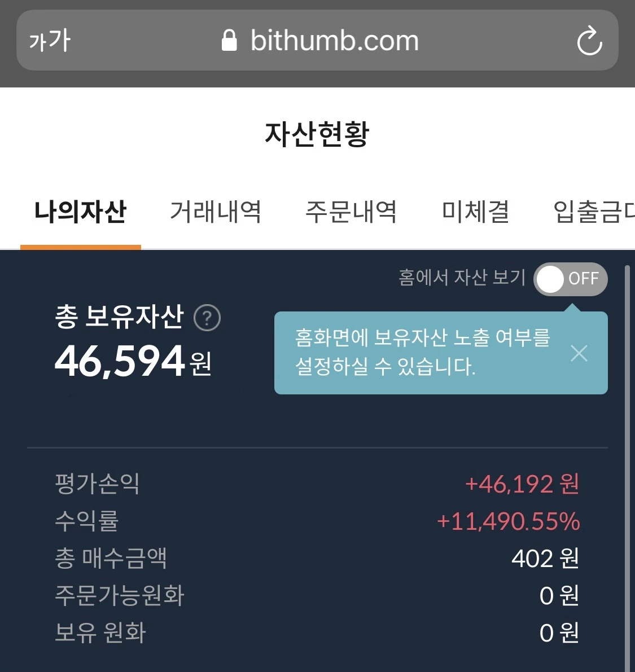Dismiss the tooltip with the X icon
Image resolution: width=635 pixels, height=672 pixels.
tap(579, 353)
